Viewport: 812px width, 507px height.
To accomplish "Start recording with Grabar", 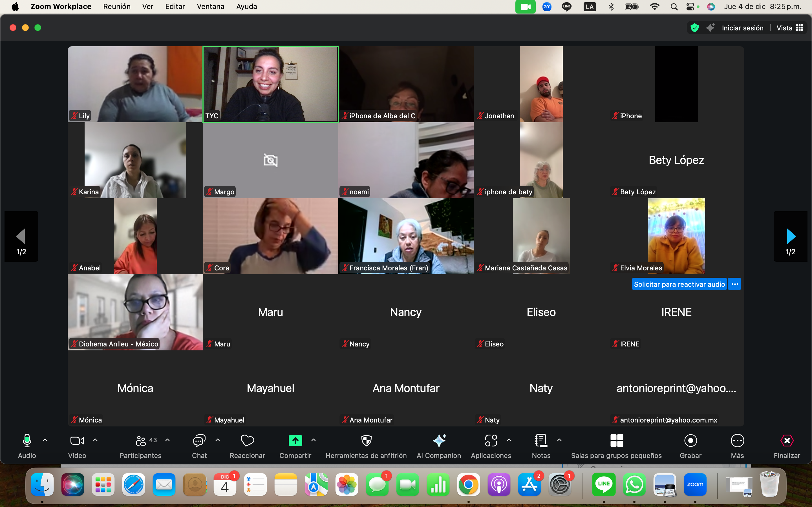I will pos(690,441).
